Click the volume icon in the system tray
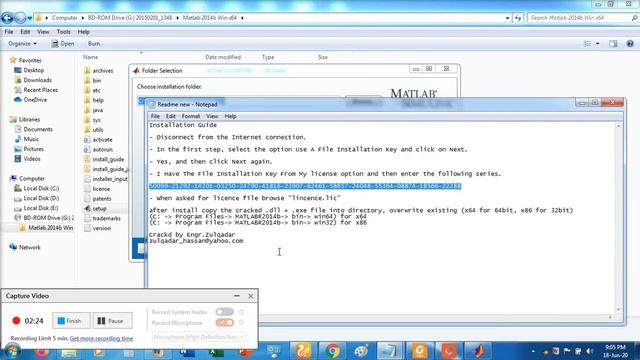Image resolution: width=640 pixels, height=360 pixels. pos(589,351)
